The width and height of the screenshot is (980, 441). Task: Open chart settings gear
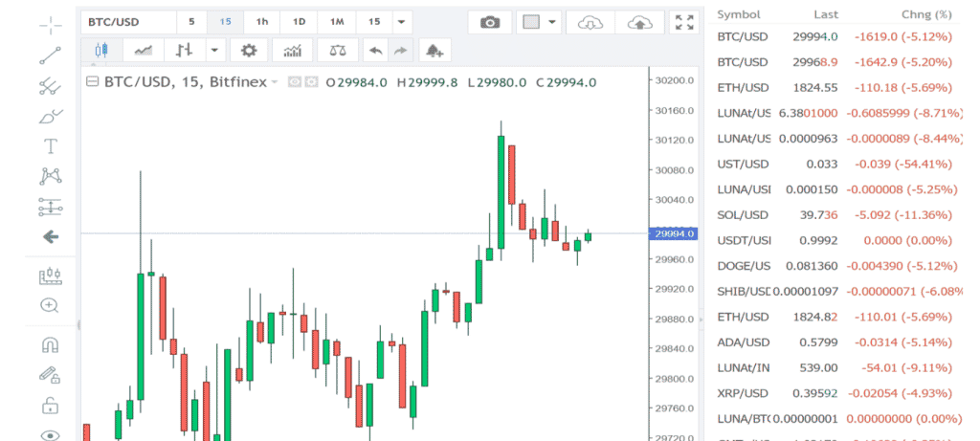tap(249, 50)
